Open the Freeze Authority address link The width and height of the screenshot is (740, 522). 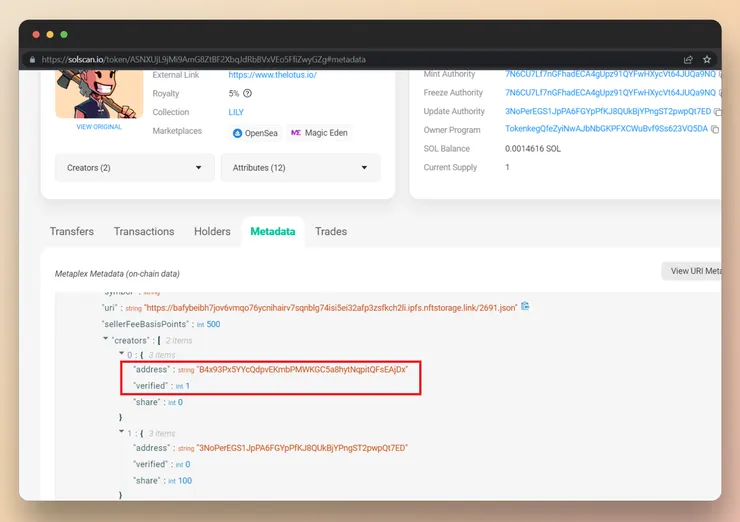[610, 93]
